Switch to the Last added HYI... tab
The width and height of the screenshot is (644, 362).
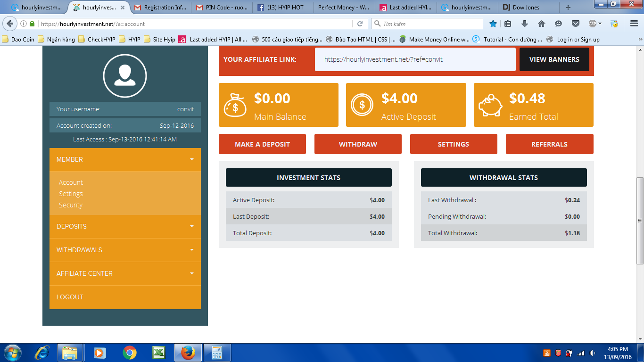click(405, 8)
